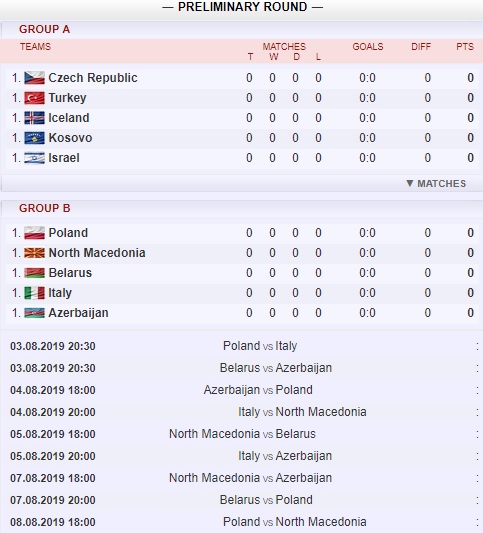This screenshot has height=533, width=483.
Task: Click the Belarus flag icon
Action: 34,273
